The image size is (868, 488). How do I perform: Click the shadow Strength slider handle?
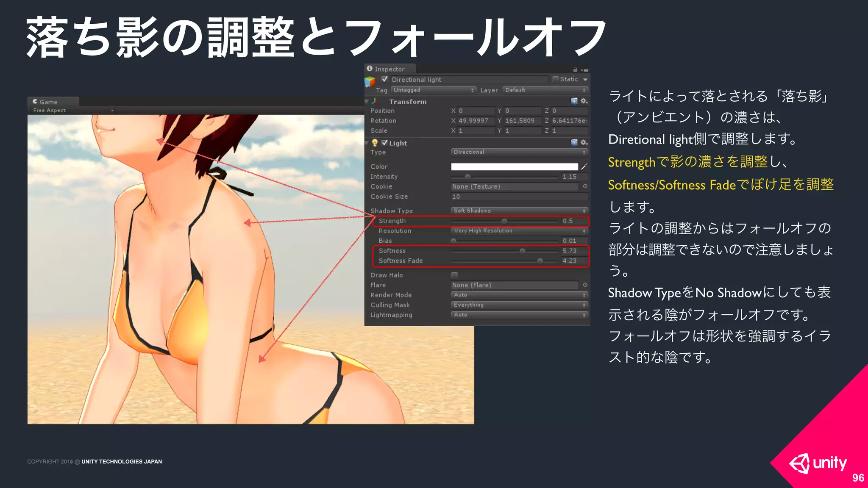504,221
